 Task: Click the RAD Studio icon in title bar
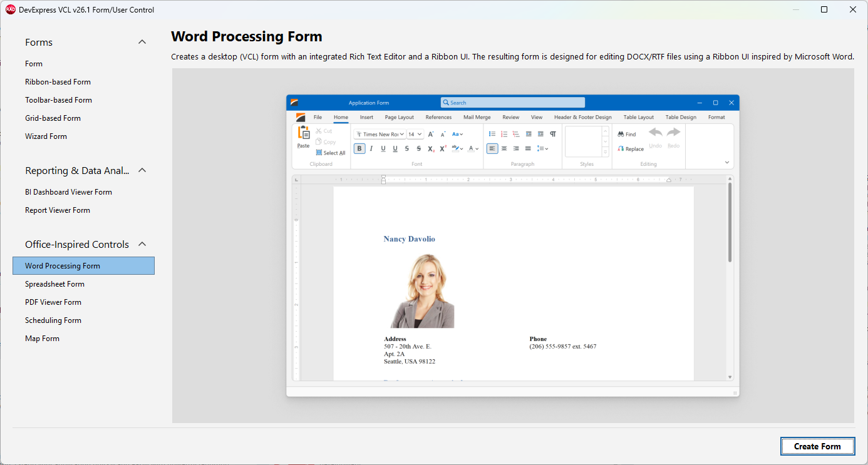[11, 9]
